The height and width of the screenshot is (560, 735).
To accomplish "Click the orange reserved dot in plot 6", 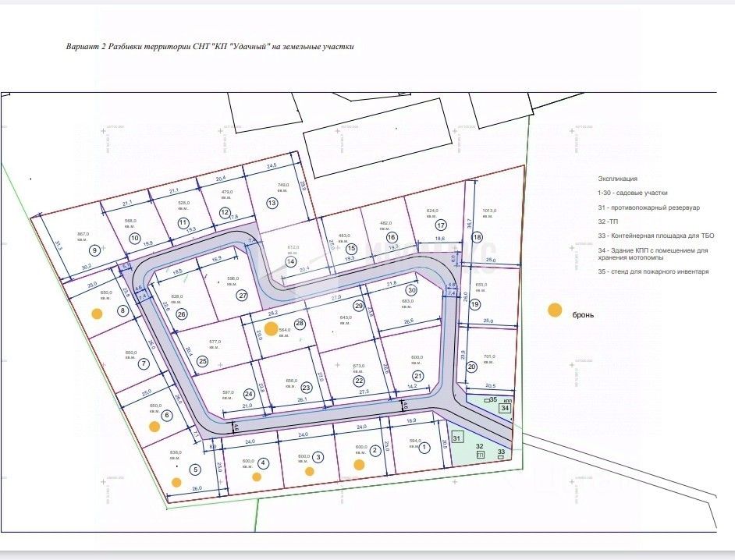I will (154, 427).
